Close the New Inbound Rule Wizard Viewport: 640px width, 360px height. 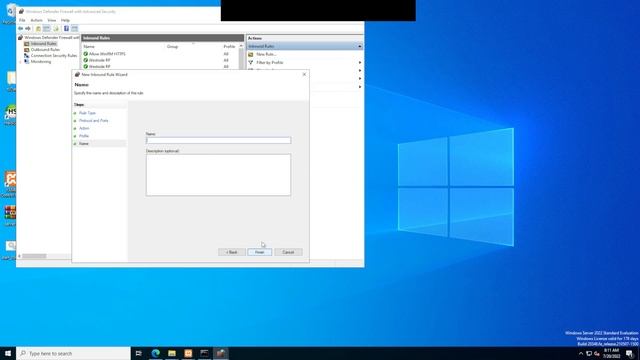point(304,74)
